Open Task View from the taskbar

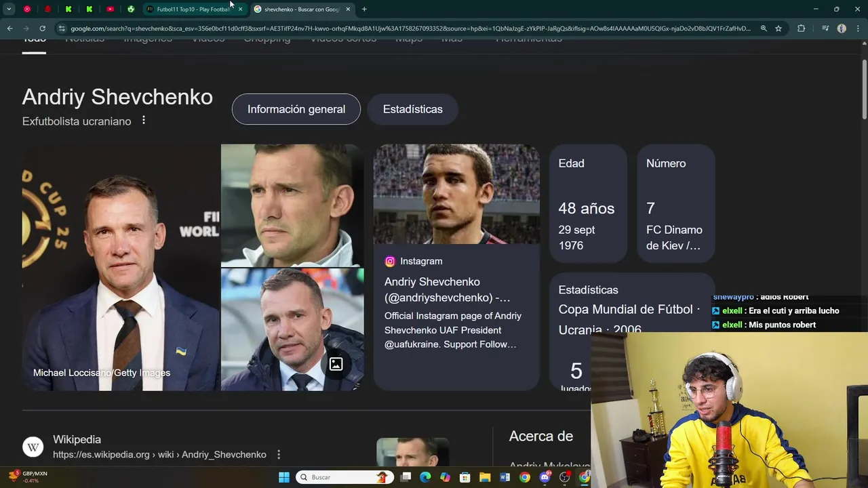coord(406,477)
